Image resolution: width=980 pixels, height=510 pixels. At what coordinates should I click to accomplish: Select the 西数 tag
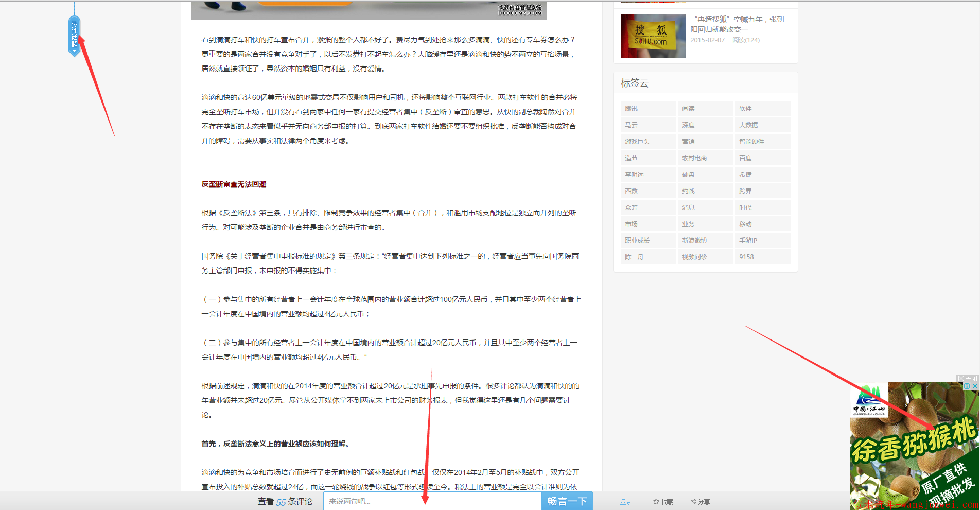click(x=649, y=191)
